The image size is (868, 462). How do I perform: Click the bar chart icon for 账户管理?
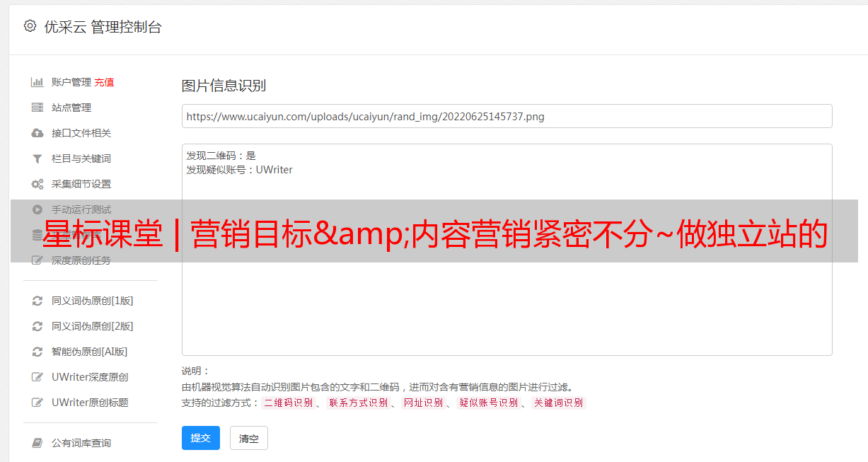pos(37,82)
